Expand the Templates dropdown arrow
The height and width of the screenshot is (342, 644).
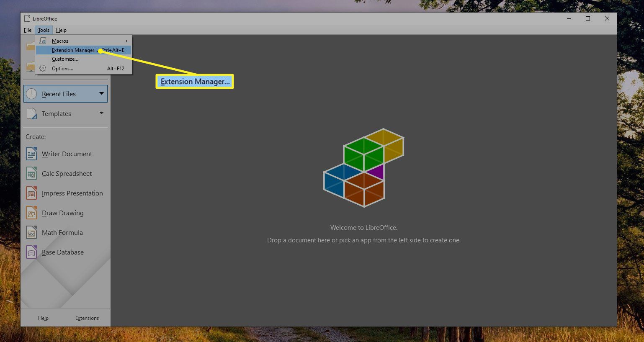pyautogui.click(x=101, y=113)
